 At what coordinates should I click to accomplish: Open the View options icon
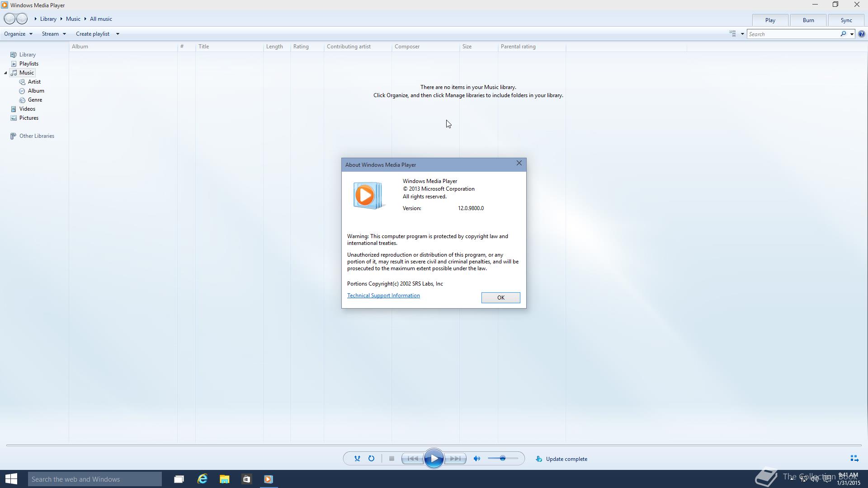click(x=733, y=34)
